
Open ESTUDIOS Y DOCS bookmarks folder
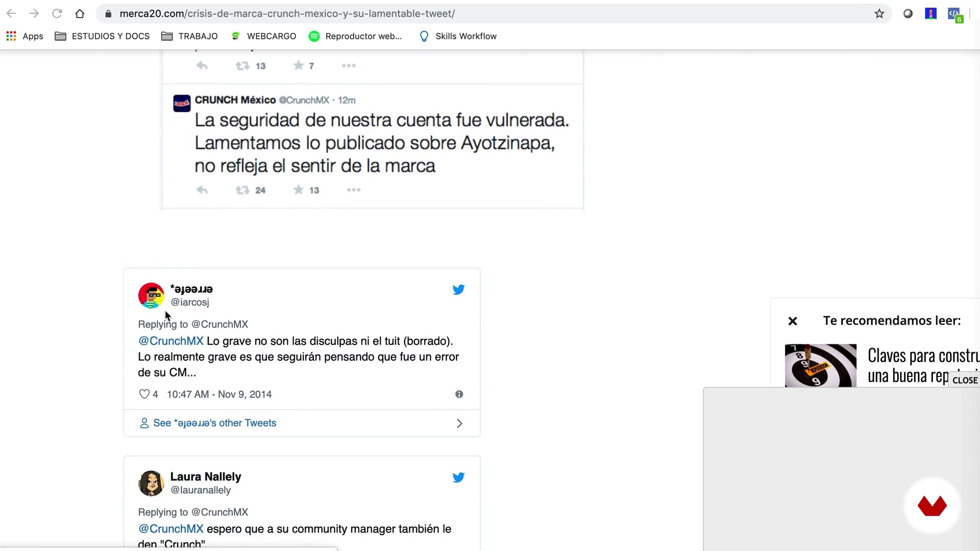coord(102,36)
